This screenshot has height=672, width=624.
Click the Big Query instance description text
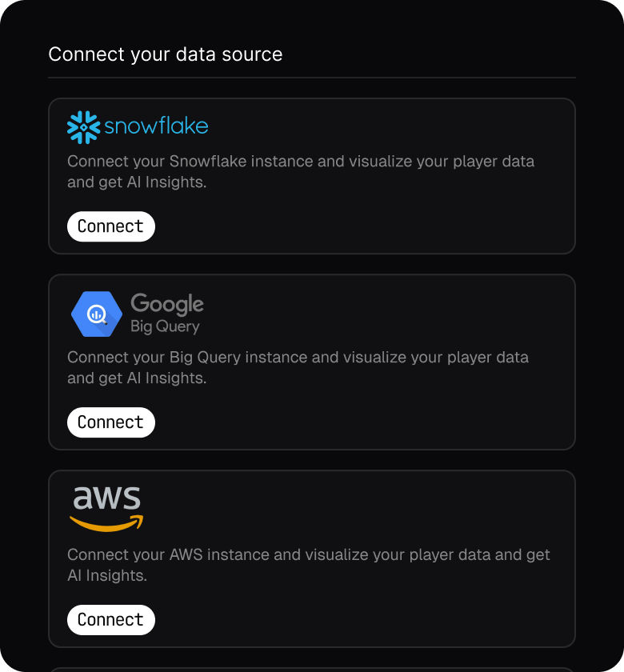pos(298,367)
